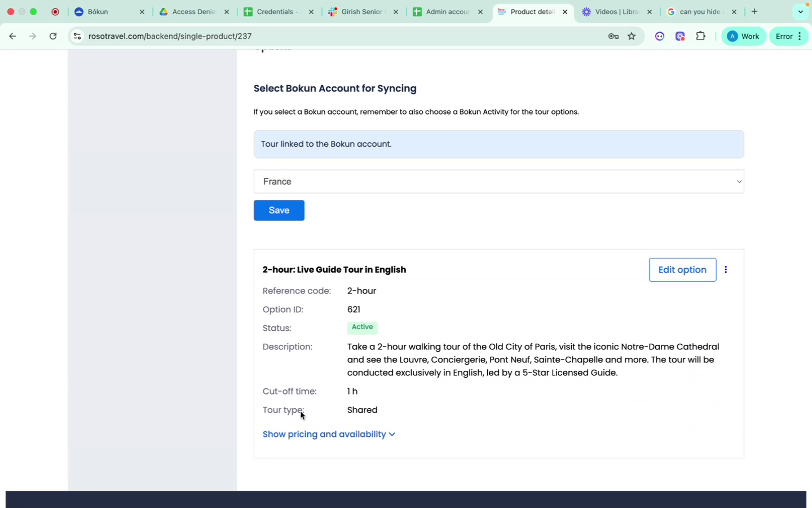Open the Extensions puzzle-piece menu
The width and height of the screenshot is (812, 508).
click(x=700, y=36)
